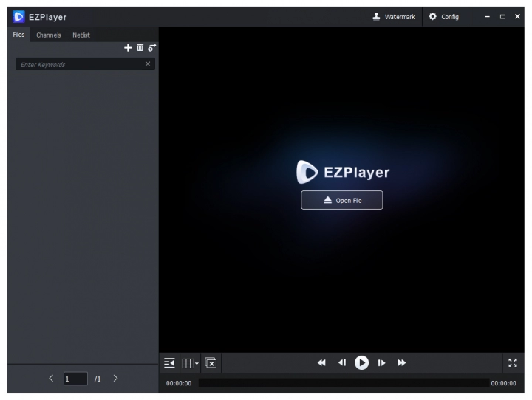Collapse the file list side panel
The image size is (532, 400).
[x=169, y=362]
